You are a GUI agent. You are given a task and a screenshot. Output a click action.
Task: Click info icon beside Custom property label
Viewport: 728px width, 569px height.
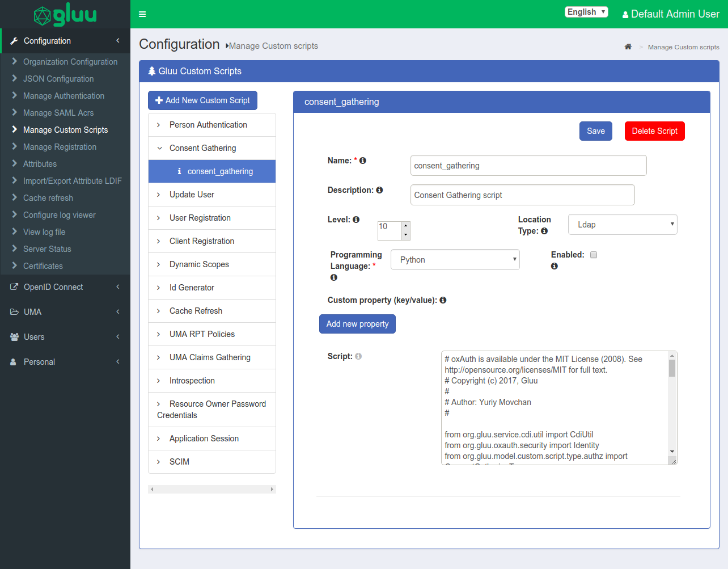(x=443, y=300)
